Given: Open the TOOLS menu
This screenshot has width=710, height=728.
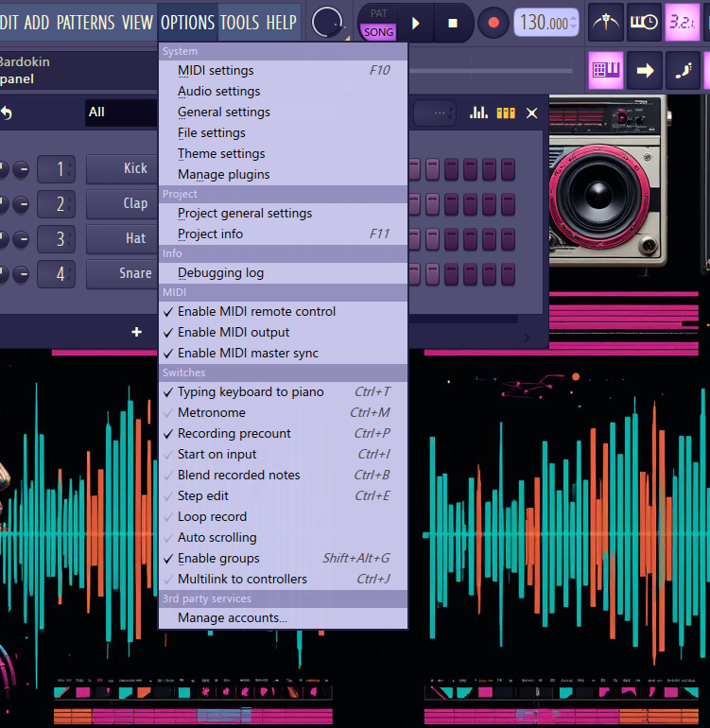Looking at the screenshot, I should [x=239, y=23].
